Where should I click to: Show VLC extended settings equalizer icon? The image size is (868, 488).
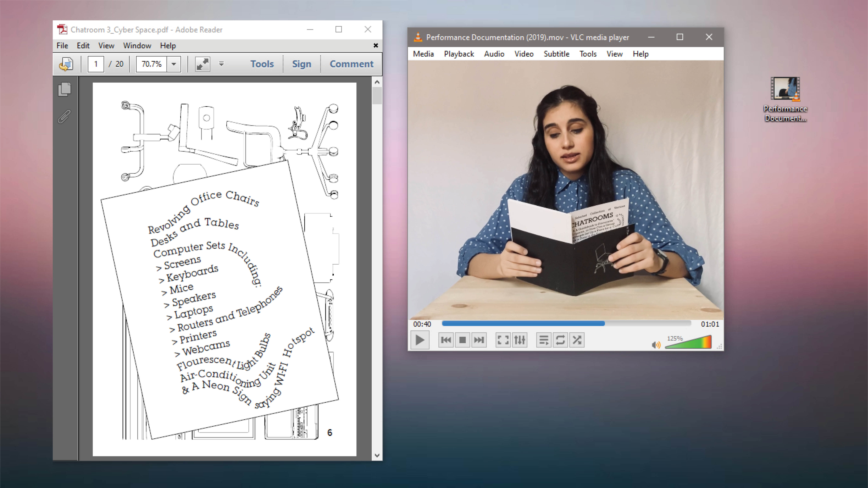pos(519,340)
